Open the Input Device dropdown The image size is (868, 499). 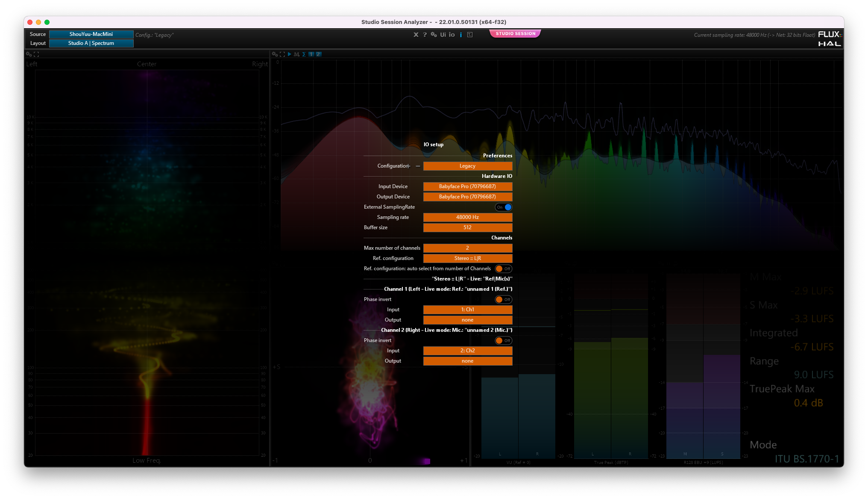point(467,186)
